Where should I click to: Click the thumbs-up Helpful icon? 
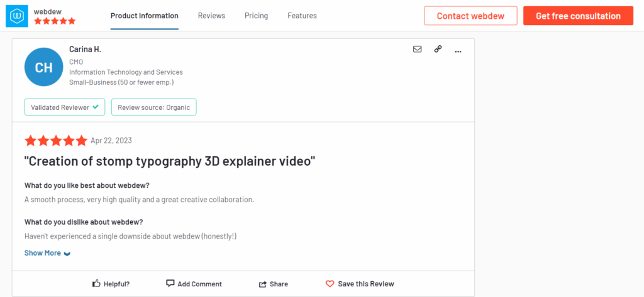click(x=96, y=284)
